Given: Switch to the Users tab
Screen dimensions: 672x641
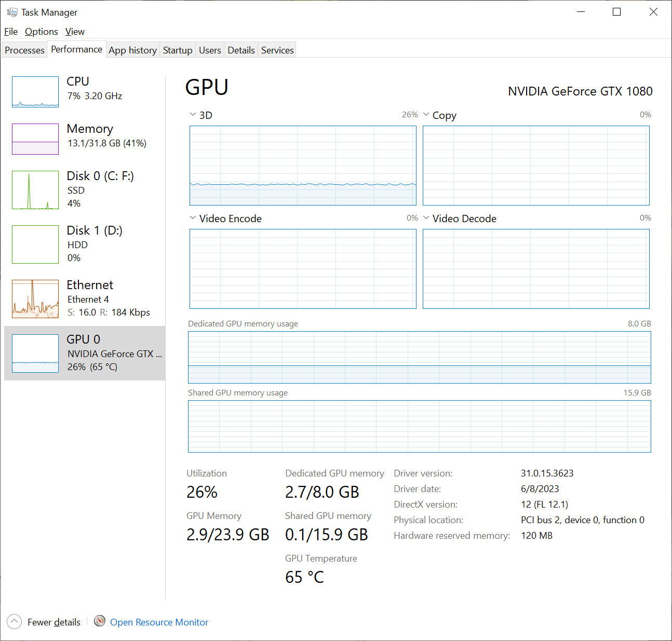Looking at the screenshot, I should tap(210, 50).
